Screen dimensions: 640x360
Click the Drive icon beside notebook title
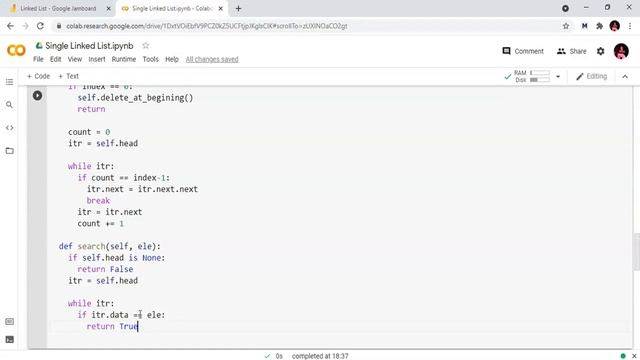39,45
